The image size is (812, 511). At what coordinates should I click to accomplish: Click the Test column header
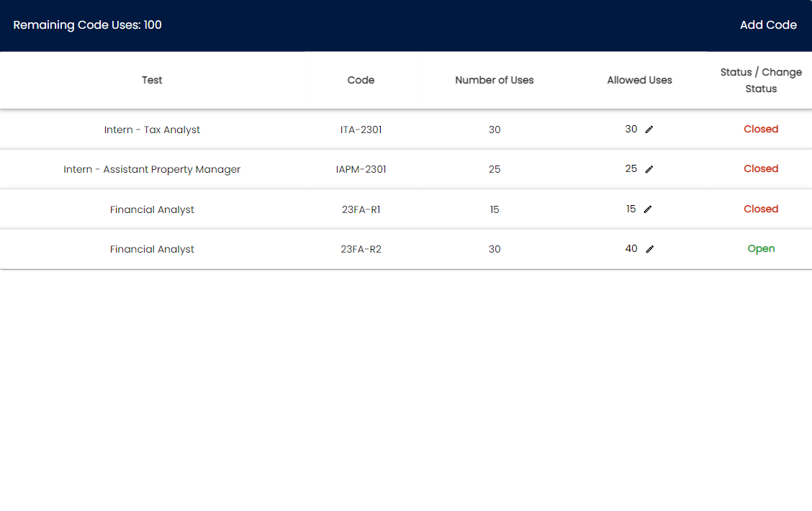click(152, 81)
